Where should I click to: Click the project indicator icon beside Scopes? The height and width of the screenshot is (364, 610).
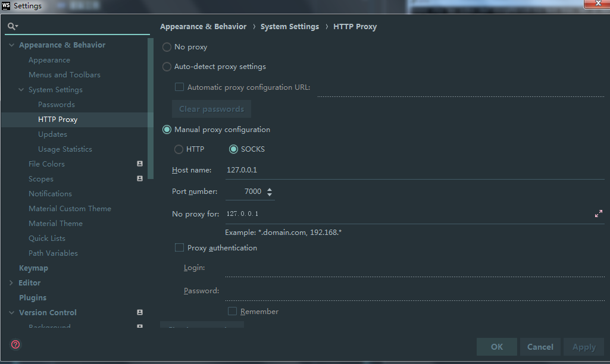[139, 178]
